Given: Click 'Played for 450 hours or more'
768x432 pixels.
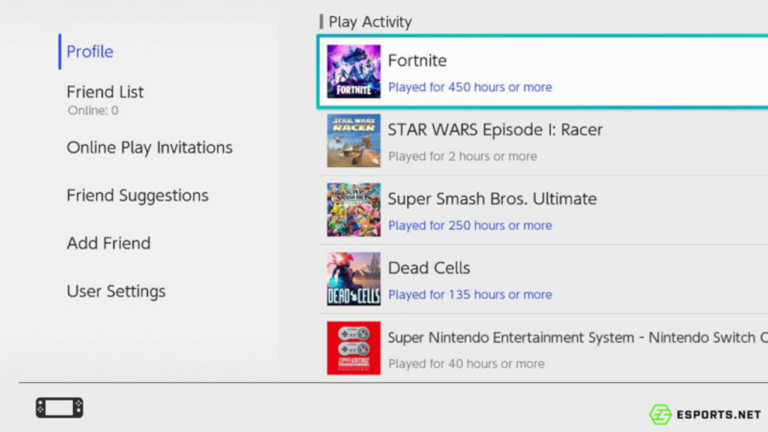Looking at the screenshot, I should pos(470,87).
